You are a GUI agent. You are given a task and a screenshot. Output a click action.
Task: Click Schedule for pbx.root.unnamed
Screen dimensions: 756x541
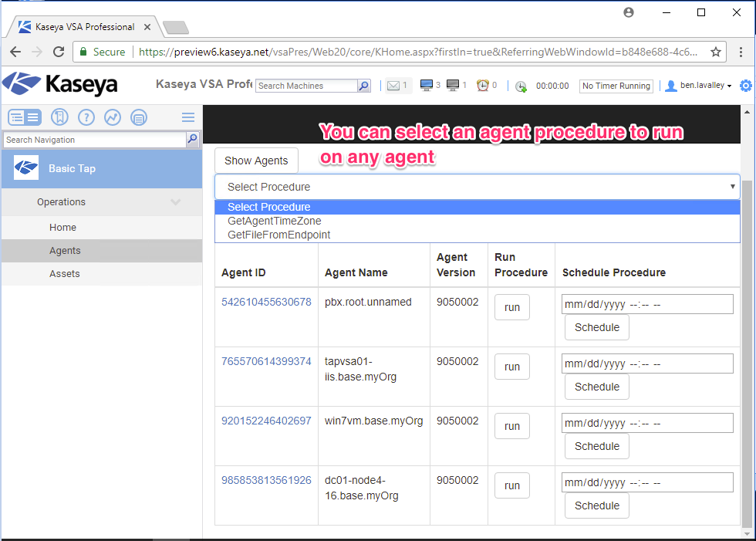597,327
